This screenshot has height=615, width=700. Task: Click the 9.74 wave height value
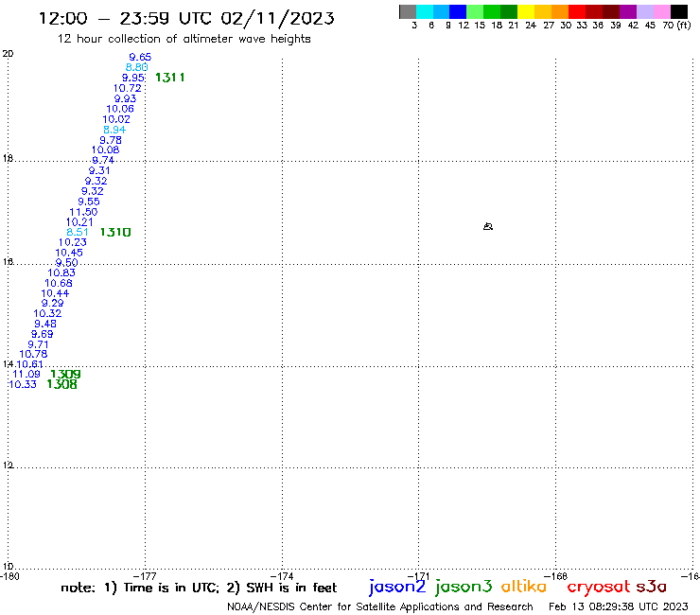(x=103, y=160)
